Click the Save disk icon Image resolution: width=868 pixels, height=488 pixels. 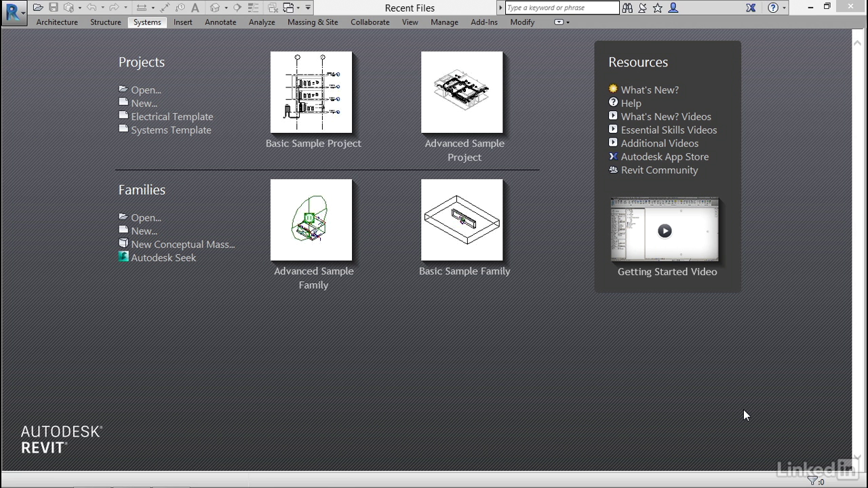54,7
